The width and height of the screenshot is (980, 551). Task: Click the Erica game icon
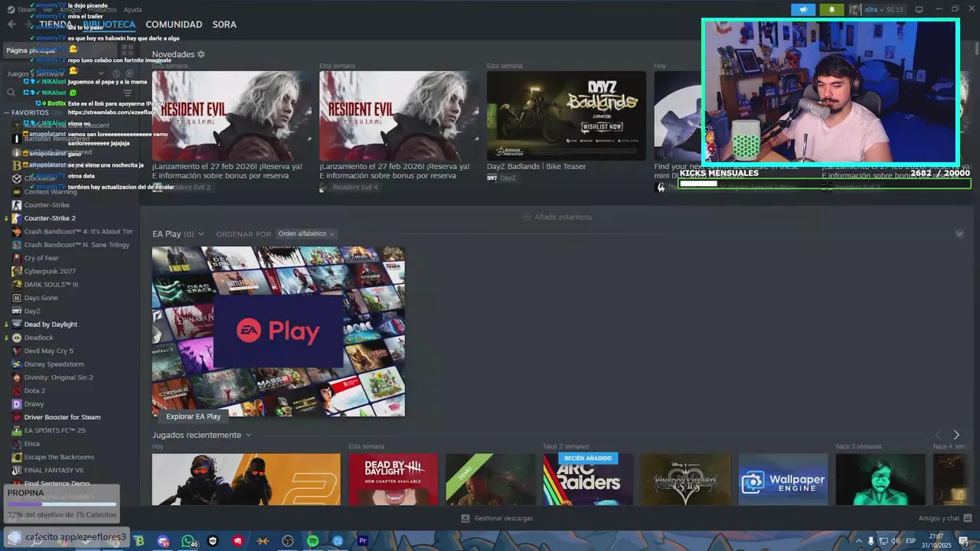[x=17, y=444]
